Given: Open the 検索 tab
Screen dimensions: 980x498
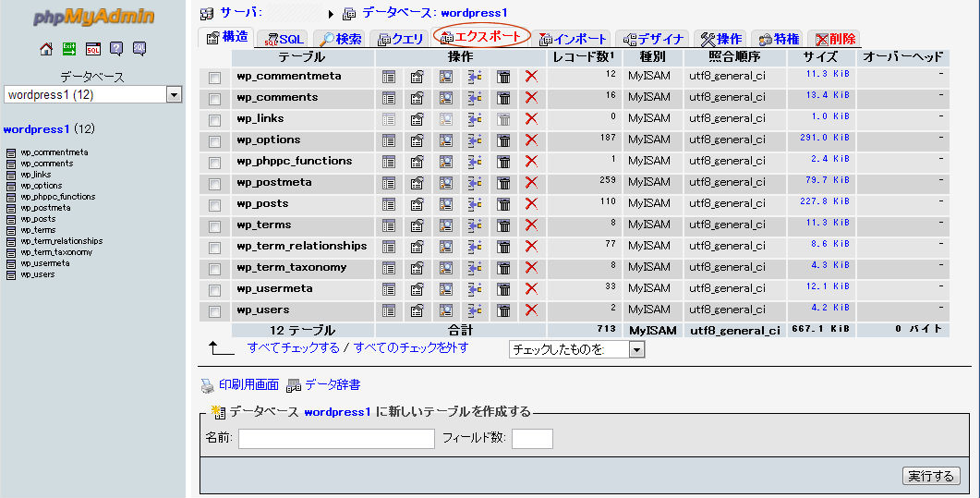Looking at the screenshot, I should 340,39.
